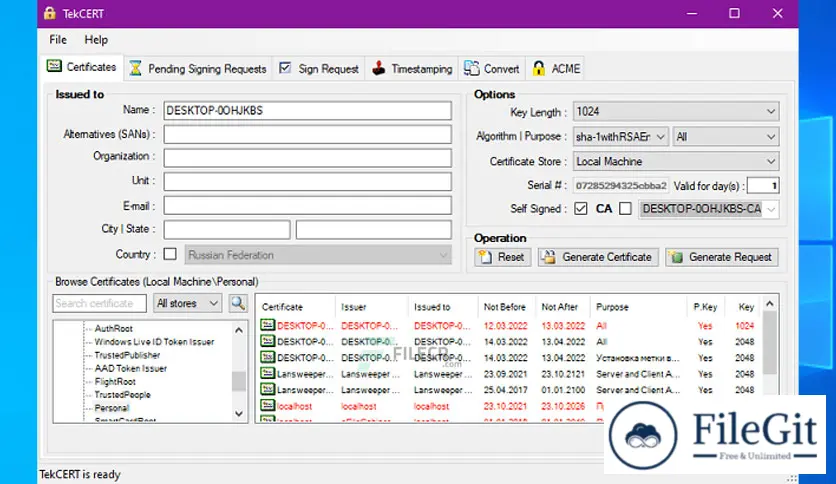Click the Reset button
This screenshot has height=484, width=836.
coord(502,257)
